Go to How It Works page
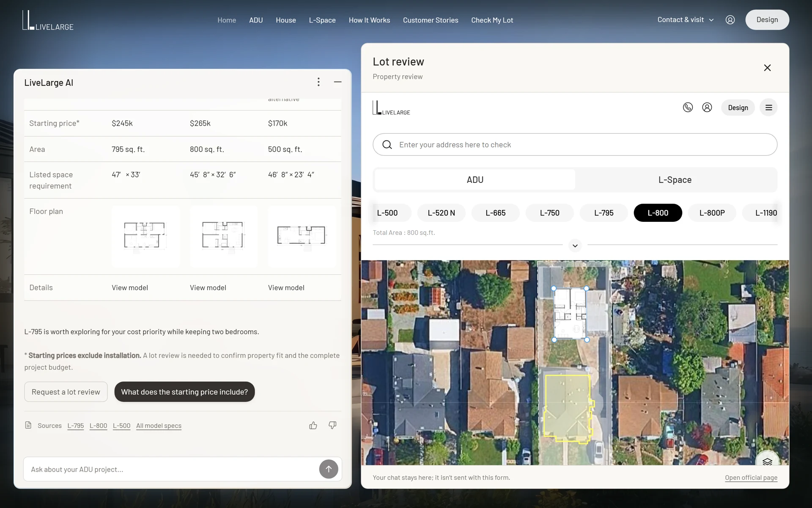 pyautogui.click(x=369, y=20)
